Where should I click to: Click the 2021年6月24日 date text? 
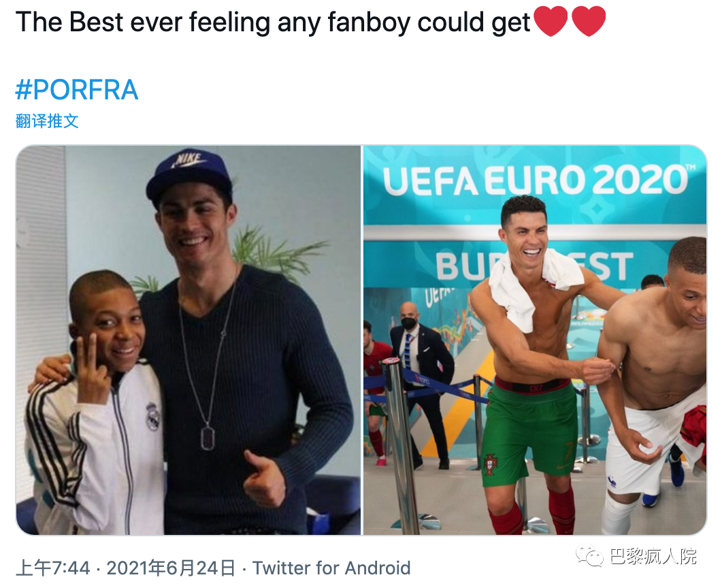click(x=171, y=568)
